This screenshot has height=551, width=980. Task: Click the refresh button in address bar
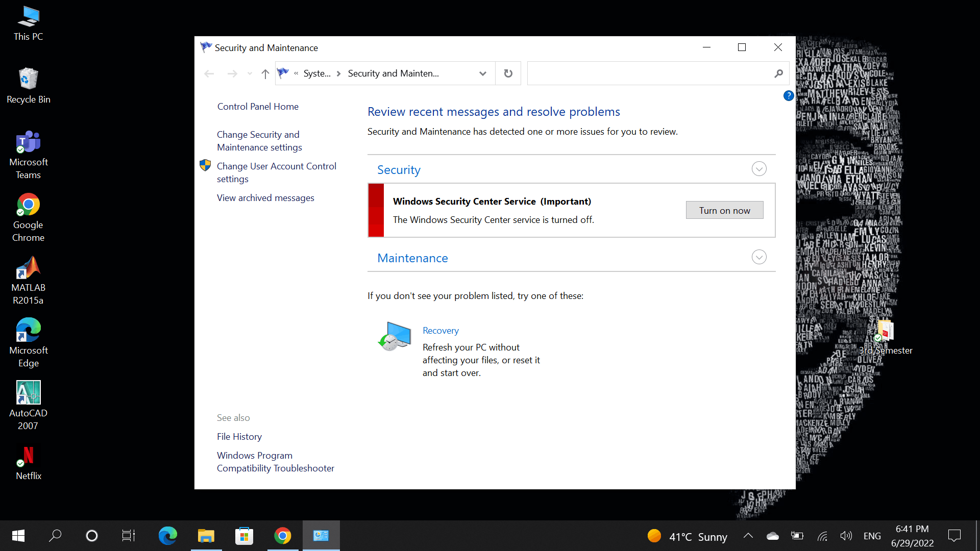508,73
